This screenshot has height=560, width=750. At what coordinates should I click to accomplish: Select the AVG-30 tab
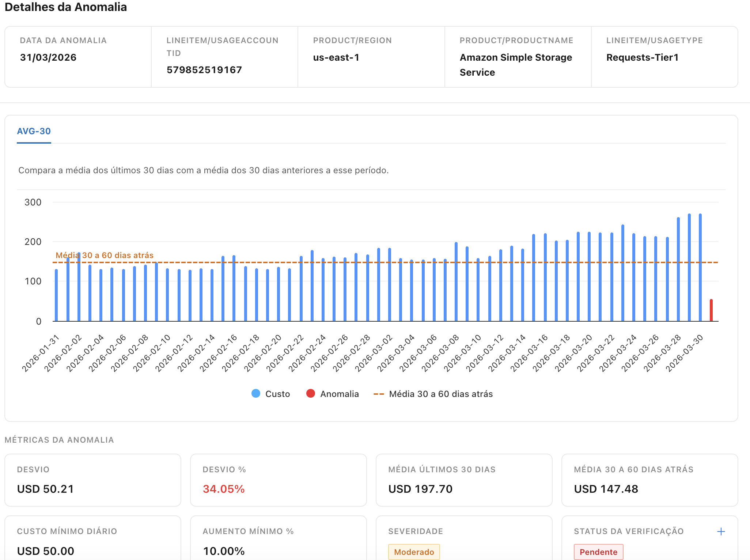click(x=34, y=131)
